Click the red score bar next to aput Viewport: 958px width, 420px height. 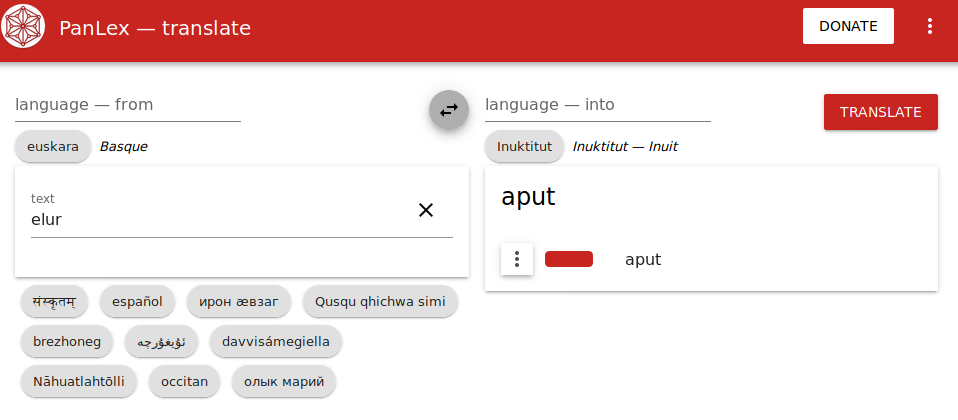click(569, 259)
